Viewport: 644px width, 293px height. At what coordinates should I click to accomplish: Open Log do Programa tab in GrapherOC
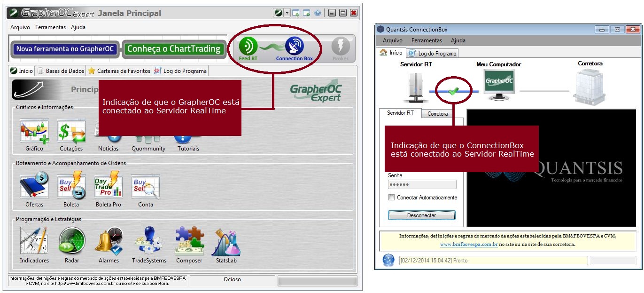tap(180, 71)
